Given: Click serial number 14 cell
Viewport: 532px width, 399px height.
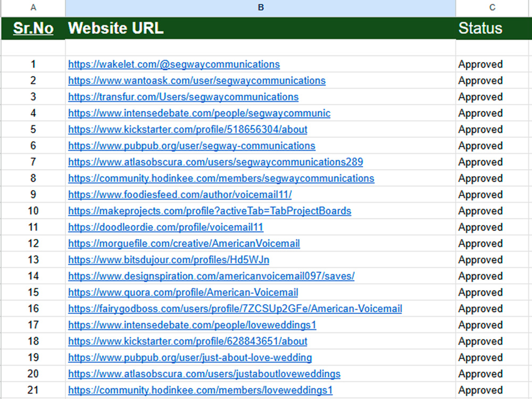Looking at the screenshot, I should point(33,276).
